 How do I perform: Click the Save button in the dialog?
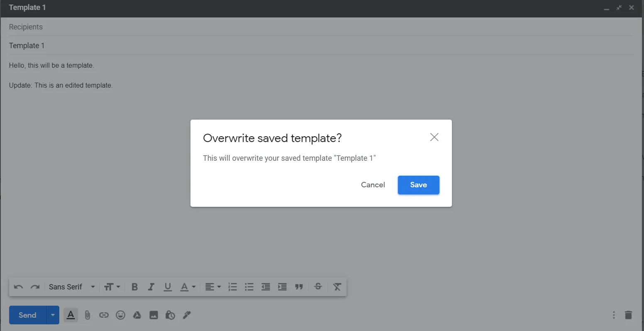[418, 185]
